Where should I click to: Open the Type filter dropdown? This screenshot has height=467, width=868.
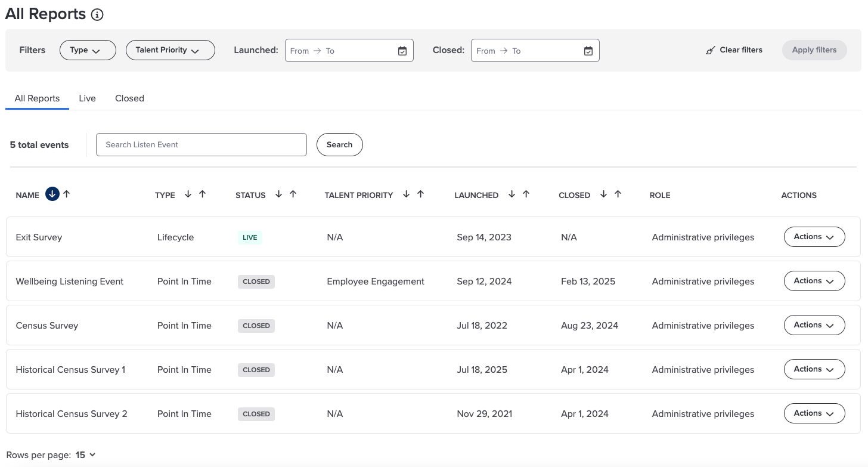pyautogui.click(x=88, y=50)
